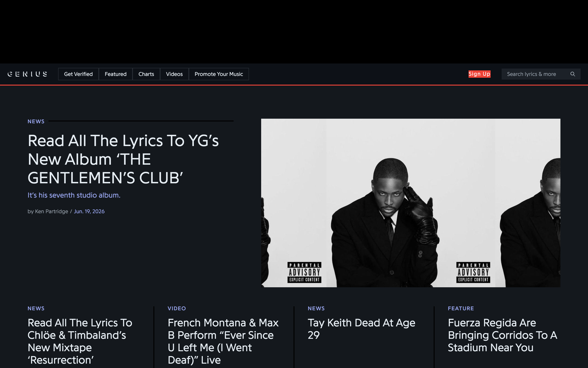Click the Jun. 19, 2026 date
This screenshot has width=588, height=368.
89,211
